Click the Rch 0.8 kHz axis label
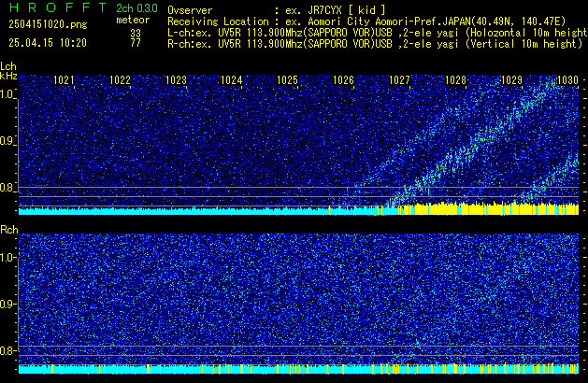Screen dimensions: 588x383 [x=7, y=350]
